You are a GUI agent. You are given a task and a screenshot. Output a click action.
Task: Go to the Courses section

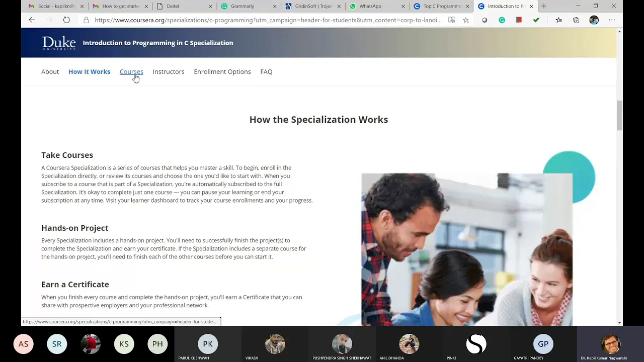click(x=131, y=71)
